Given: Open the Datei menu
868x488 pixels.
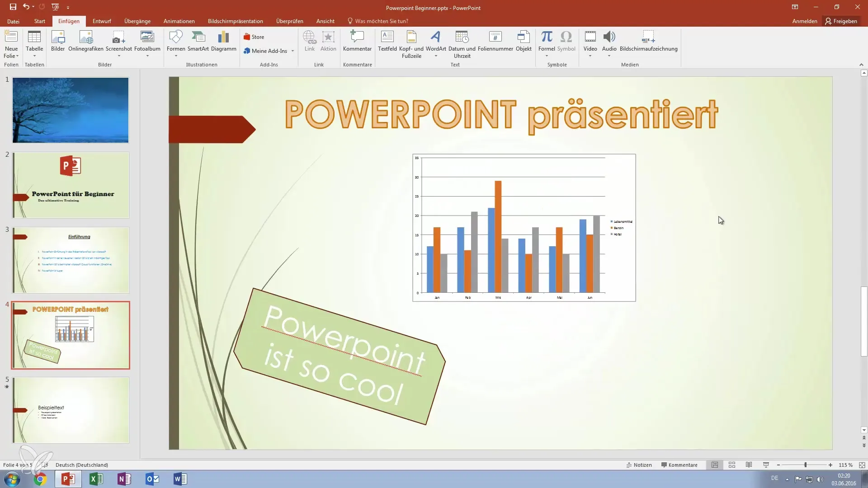Looking at the screenshot, I should click(13, 21).
